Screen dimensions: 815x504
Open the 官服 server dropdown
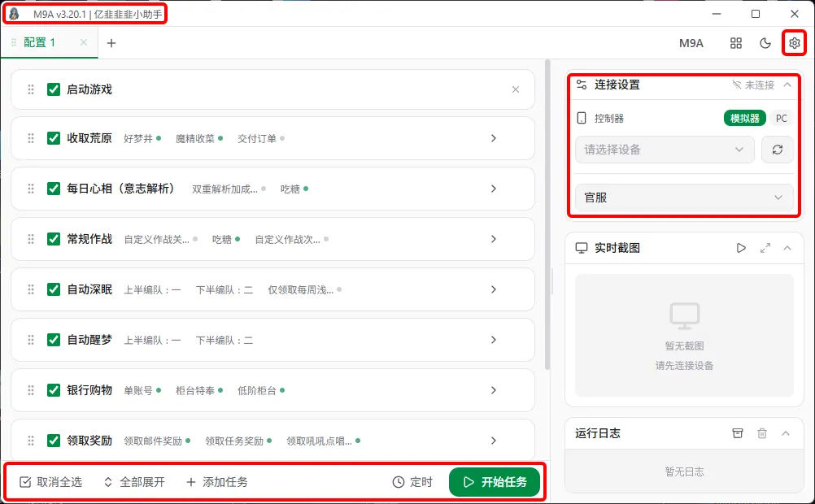tap(683, 197)
